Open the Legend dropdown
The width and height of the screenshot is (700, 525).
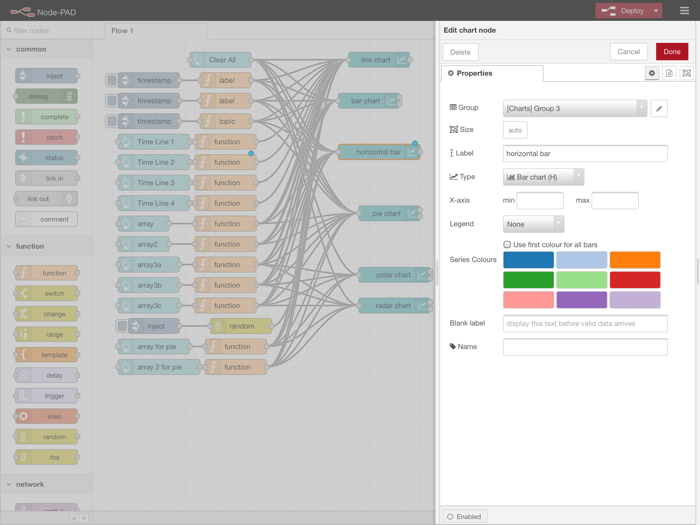point(533,224)
